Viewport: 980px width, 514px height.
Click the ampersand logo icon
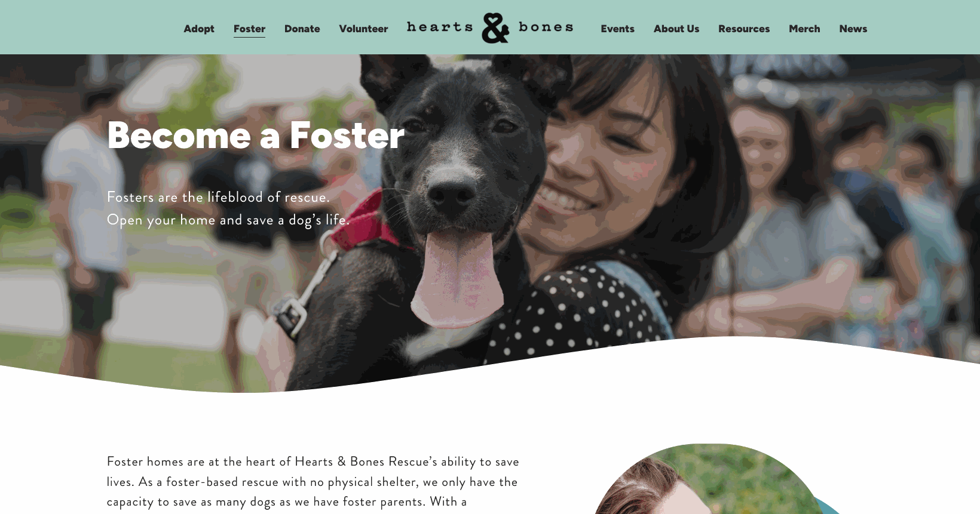(495, 28)
